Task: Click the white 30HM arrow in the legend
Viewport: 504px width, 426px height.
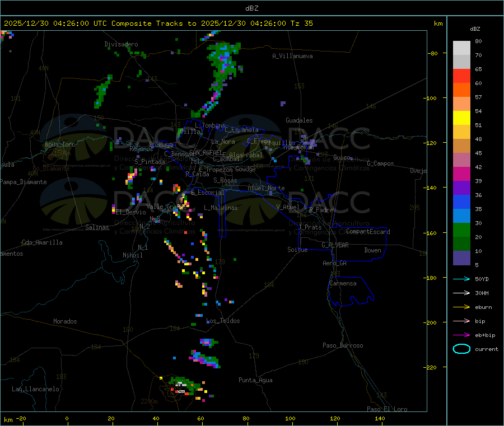Action: click(461, 293)
